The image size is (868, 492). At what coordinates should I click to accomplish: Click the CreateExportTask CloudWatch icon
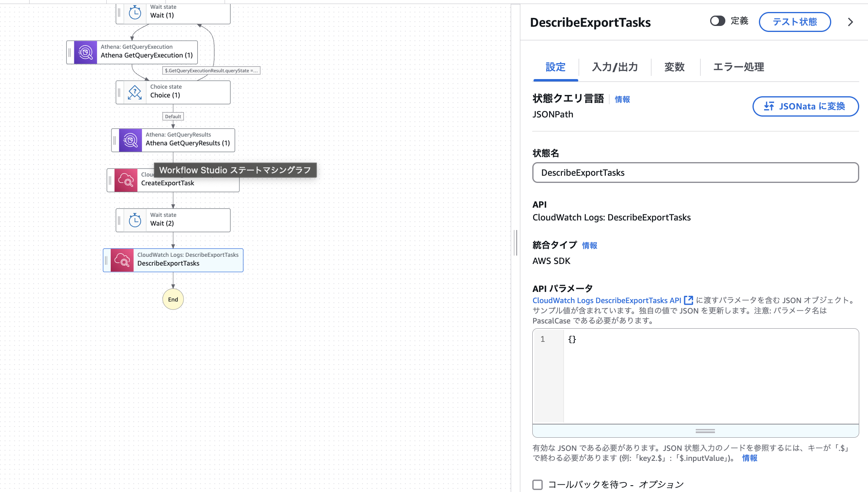126,180
